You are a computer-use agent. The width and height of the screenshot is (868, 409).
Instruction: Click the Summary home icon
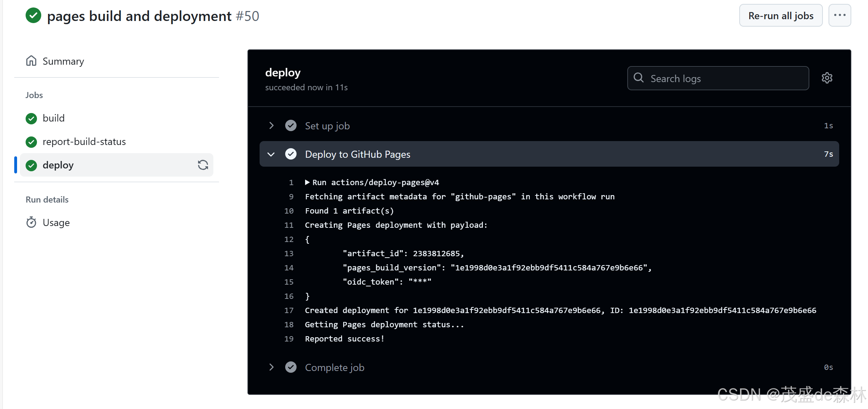[x=31, y=61]
